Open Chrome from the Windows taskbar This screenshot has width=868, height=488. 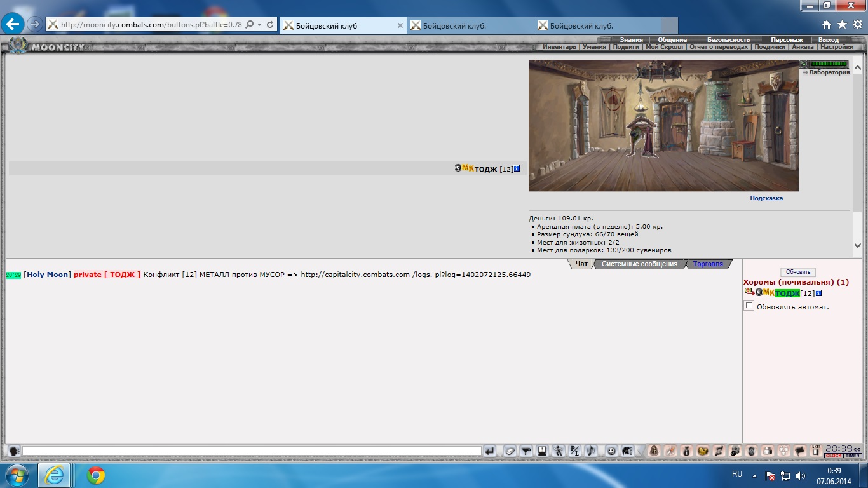(x=96, y=475)
